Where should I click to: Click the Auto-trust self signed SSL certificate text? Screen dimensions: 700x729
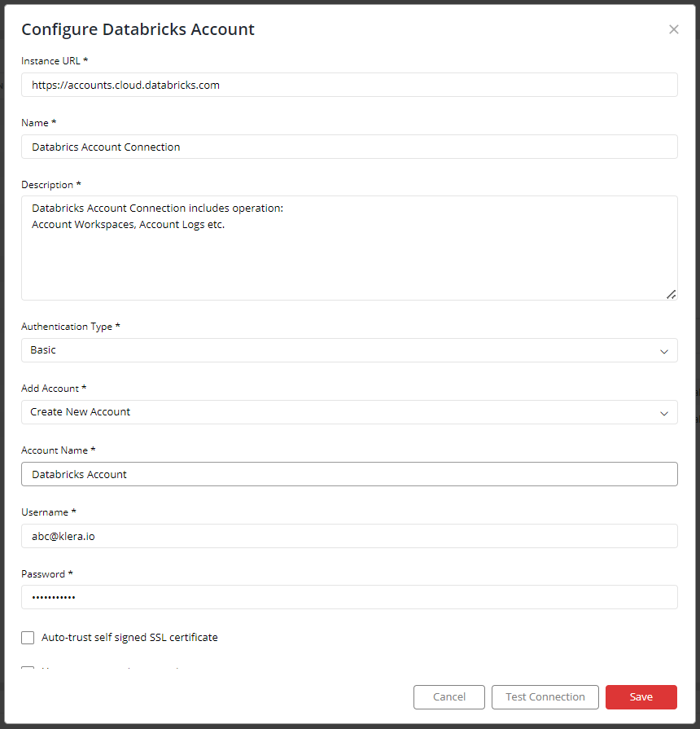click(129, 638)
